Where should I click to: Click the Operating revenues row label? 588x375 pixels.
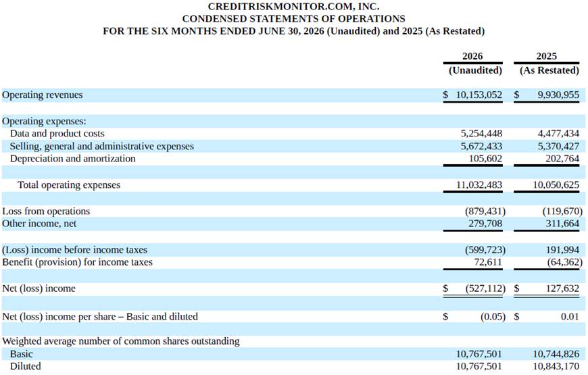(43, 95)
